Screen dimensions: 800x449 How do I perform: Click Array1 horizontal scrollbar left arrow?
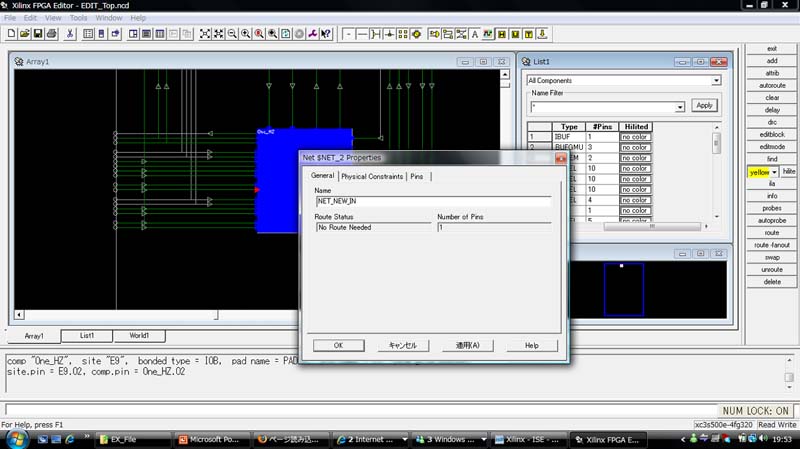pyautogui.click(x=19, y=314)
